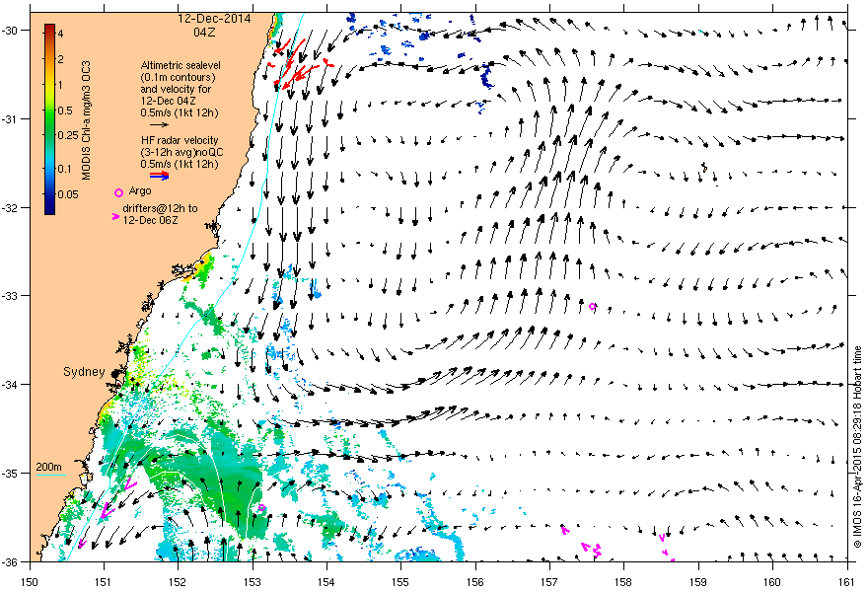Click the Sydney city label
The image size is (868, 592).
(84, 372)
